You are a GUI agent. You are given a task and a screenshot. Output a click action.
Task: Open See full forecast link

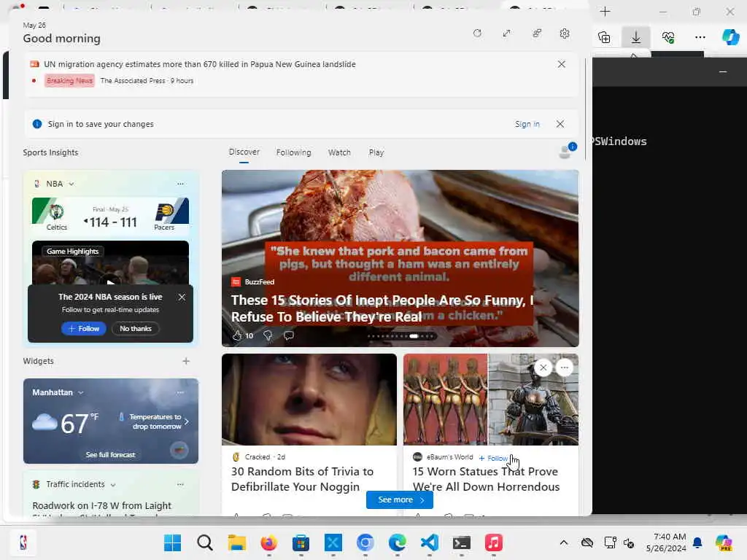111,455
